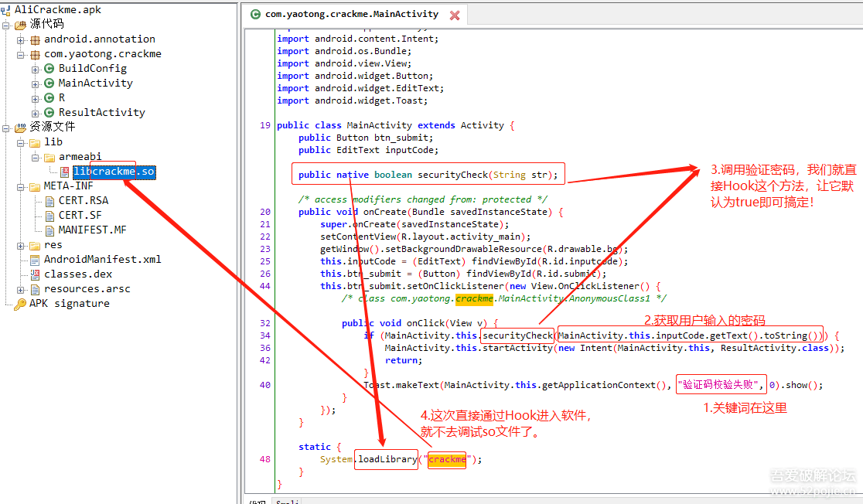Image resolution: width=863 pixels, height=504 pixels.
Task: Click the CERT.SF file icon
Action: pos(49,216)
